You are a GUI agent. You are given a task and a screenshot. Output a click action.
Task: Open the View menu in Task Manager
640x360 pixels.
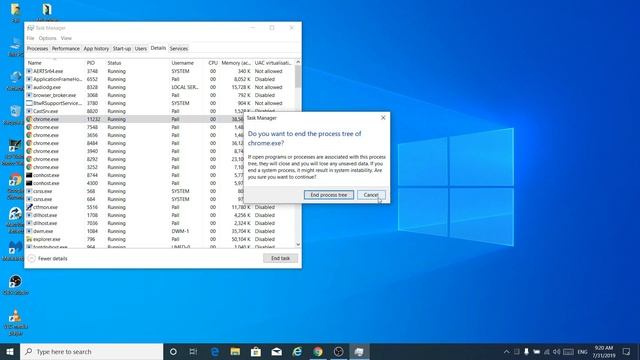click(x=66, y=38)
